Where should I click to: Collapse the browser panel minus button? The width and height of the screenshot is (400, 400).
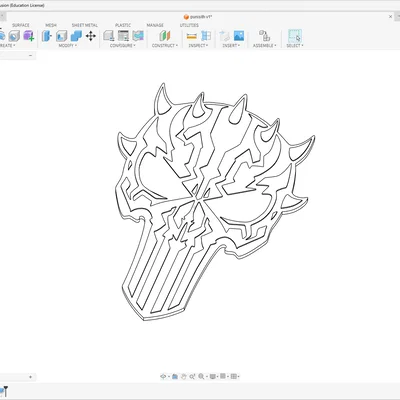[x=30, y=55]
